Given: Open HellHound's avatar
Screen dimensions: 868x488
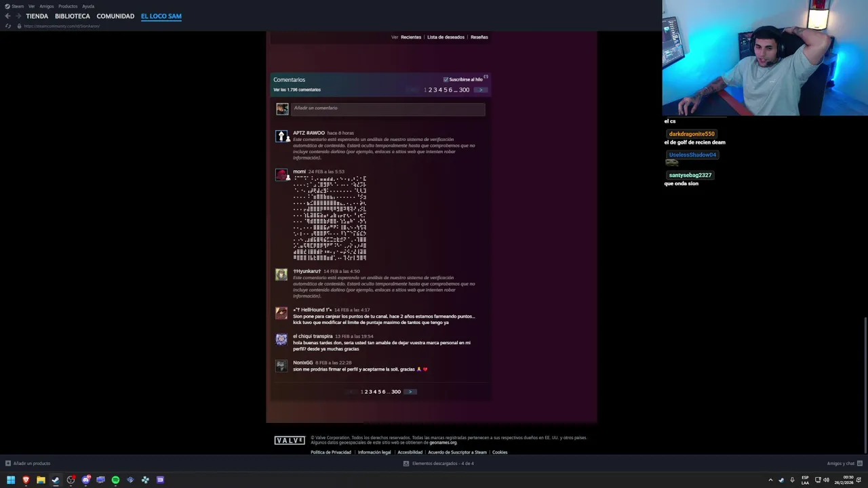Looking at the screenshot, I should point(281,313).
